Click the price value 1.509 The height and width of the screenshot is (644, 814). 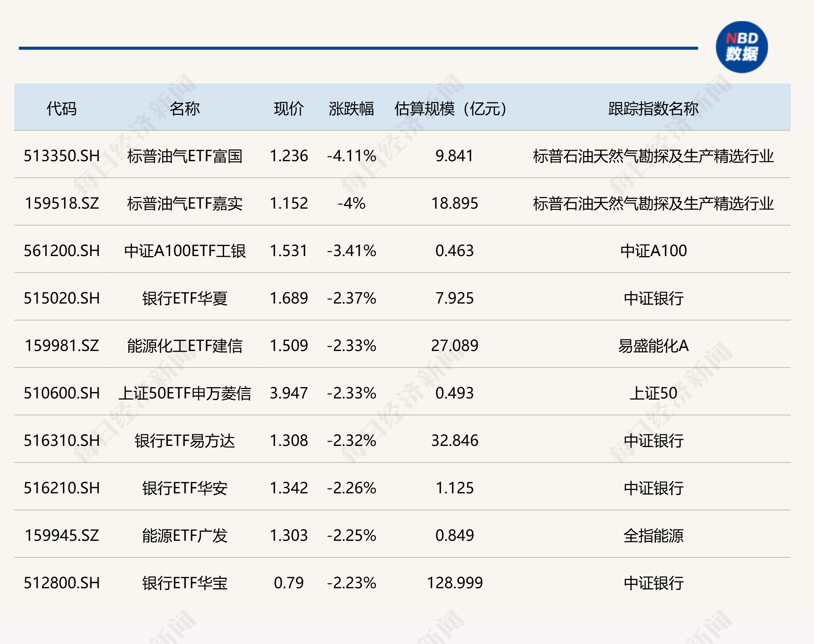pos(289,346)
